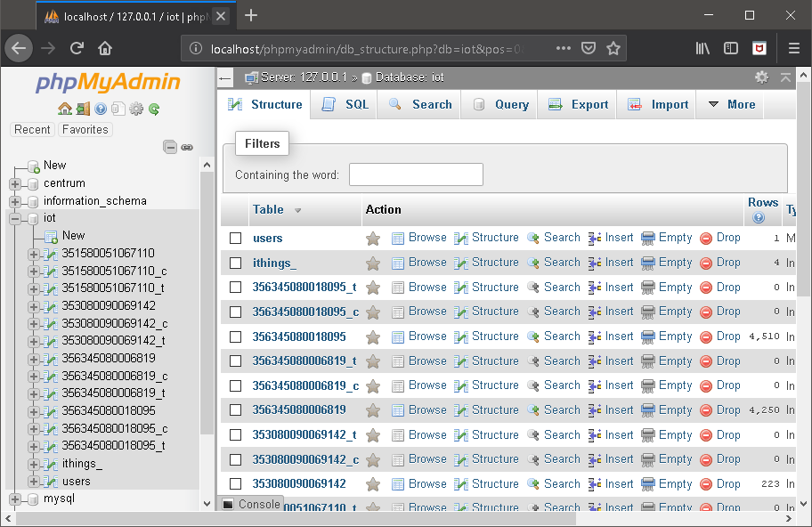Open page settings gear in breadcrumb bar

(762, 77)
